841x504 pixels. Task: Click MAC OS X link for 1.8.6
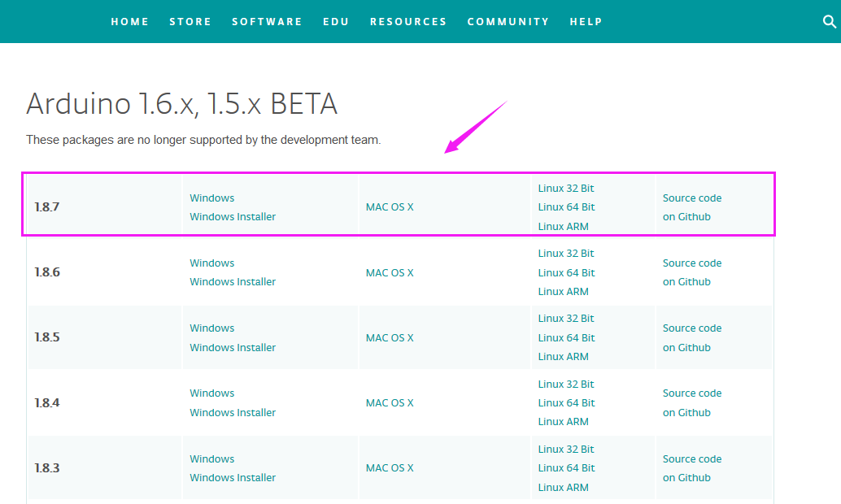(x=390, y=273)
